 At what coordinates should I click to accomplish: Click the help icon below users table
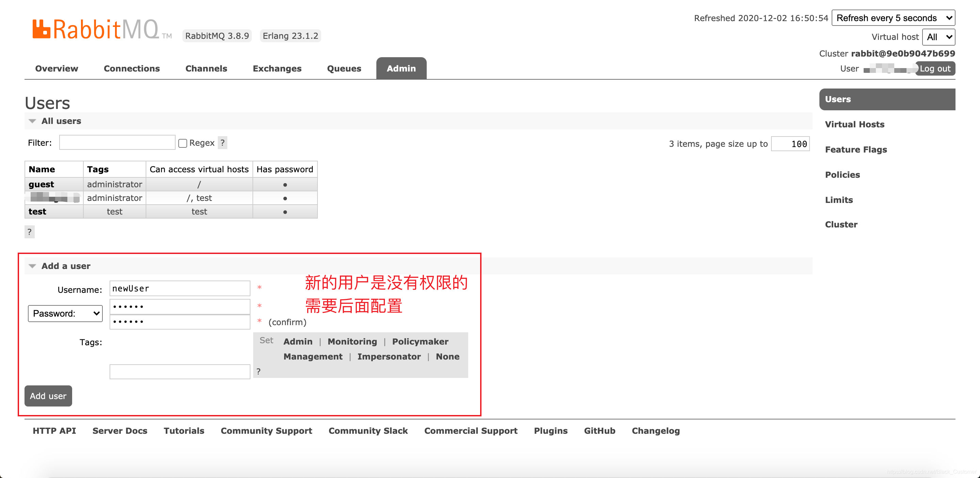tap(29, 232)
